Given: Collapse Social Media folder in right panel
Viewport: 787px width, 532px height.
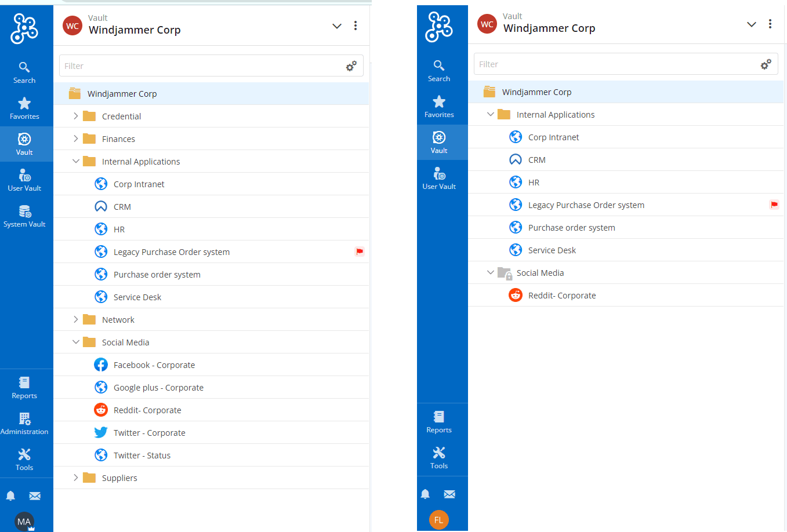Looking at the screenshot, I should (x=491, y=272).
